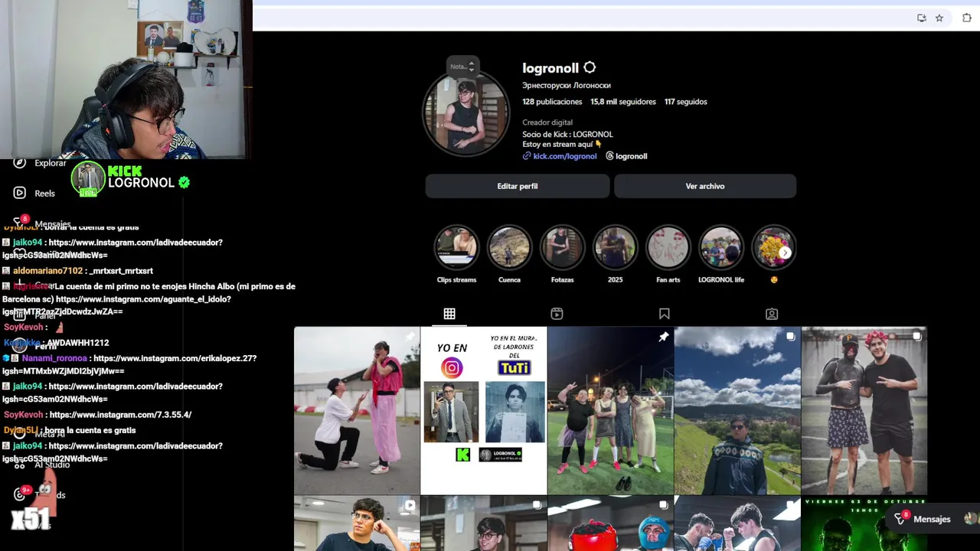Click the Ver archivo button
This screenshot has height=551, width=980.
pos(705,186)
